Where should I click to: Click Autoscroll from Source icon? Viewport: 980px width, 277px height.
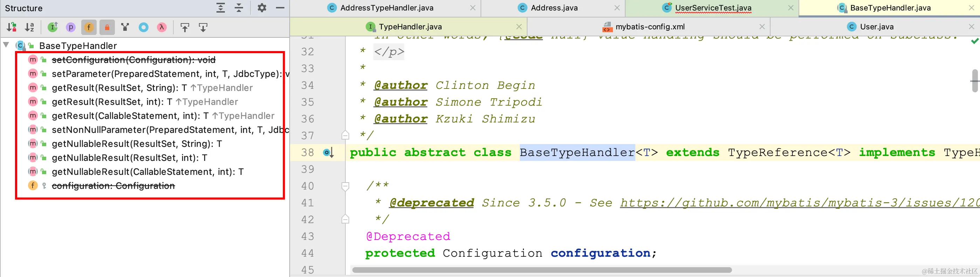(x=203, y=27)
